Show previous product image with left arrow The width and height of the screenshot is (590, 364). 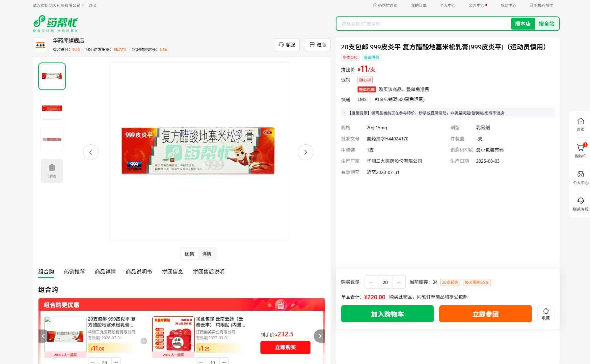(91, 152)
